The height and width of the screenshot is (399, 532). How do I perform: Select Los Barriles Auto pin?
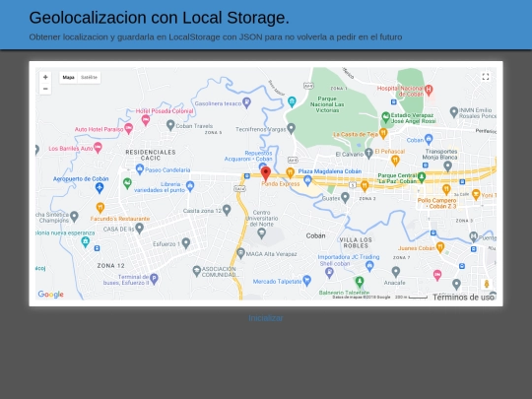(x=98, y=148)
